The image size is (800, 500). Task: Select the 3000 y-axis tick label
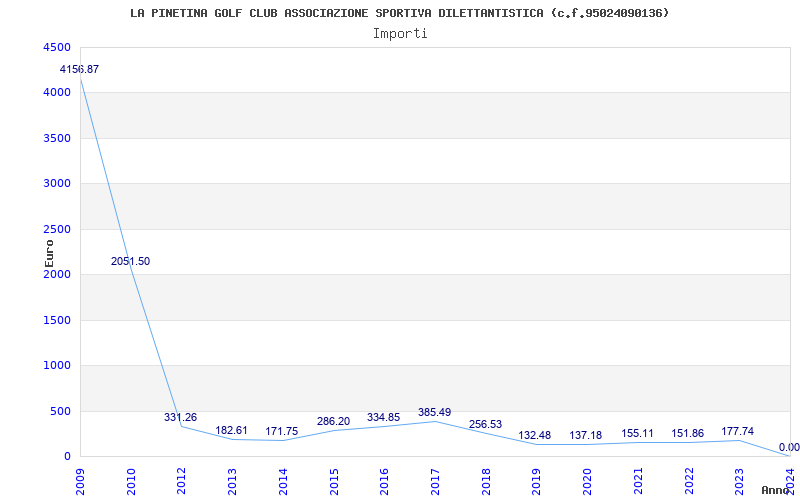pos(56,184)
